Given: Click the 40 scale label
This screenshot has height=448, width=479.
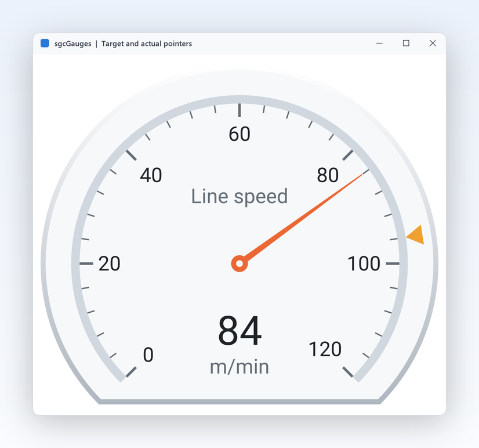Looking at the screenshot, I should (151, 175).
